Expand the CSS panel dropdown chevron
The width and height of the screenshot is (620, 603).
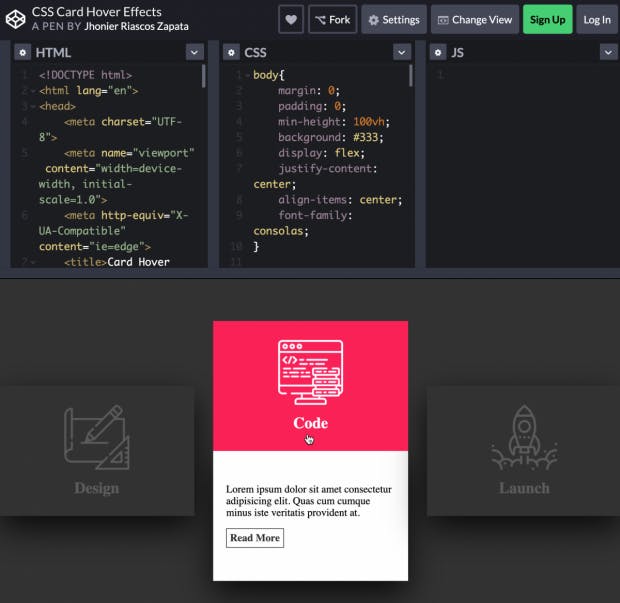401,52
